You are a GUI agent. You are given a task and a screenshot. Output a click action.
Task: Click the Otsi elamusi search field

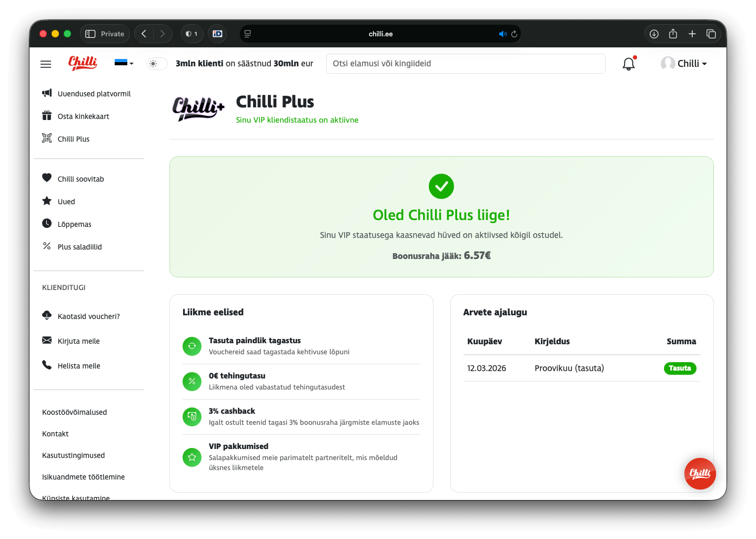[465, 64]
